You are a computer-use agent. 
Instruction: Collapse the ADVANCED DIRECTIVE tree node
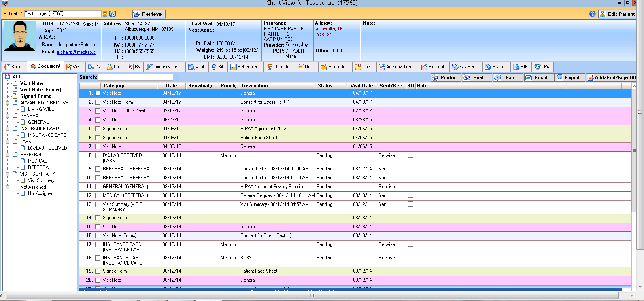pyautogui.click(x=7, y=103)
